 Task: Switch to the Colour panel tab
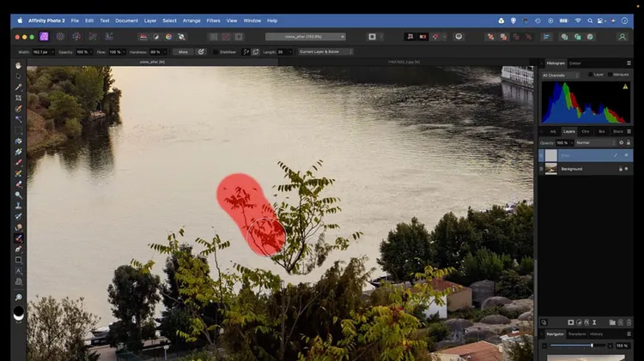pyautogui.click(x=575, y=63)
